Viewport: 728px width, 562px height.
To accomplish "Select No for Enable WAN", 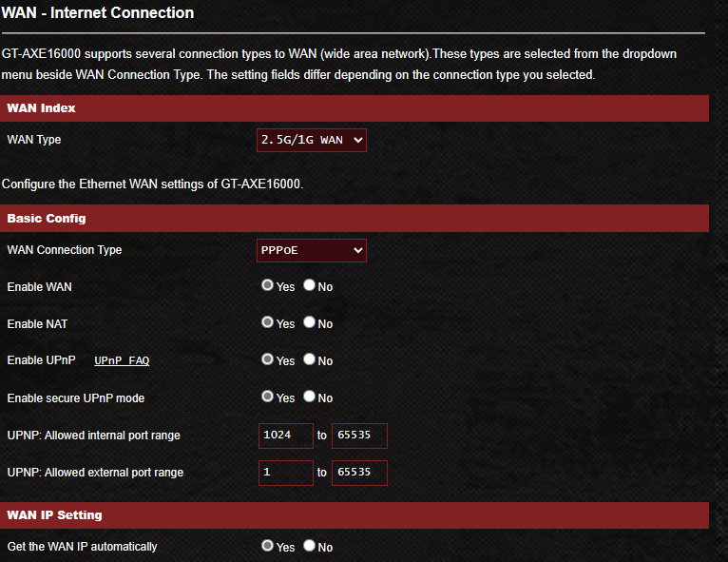I will 309,285.
